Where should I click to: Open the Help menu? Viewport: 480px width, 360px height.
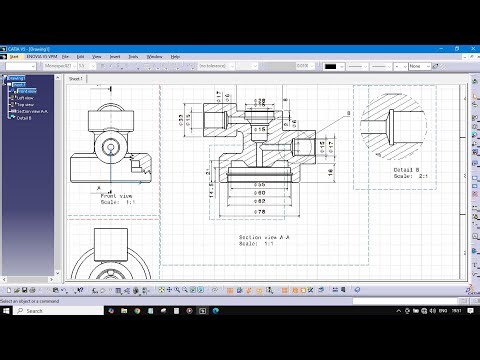(x=175, y=57)
